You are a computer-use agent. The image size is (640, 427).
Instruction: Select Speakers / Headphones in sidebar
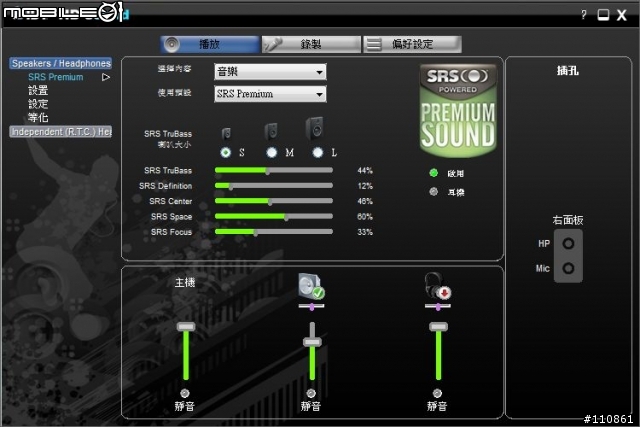click(60, 63)
